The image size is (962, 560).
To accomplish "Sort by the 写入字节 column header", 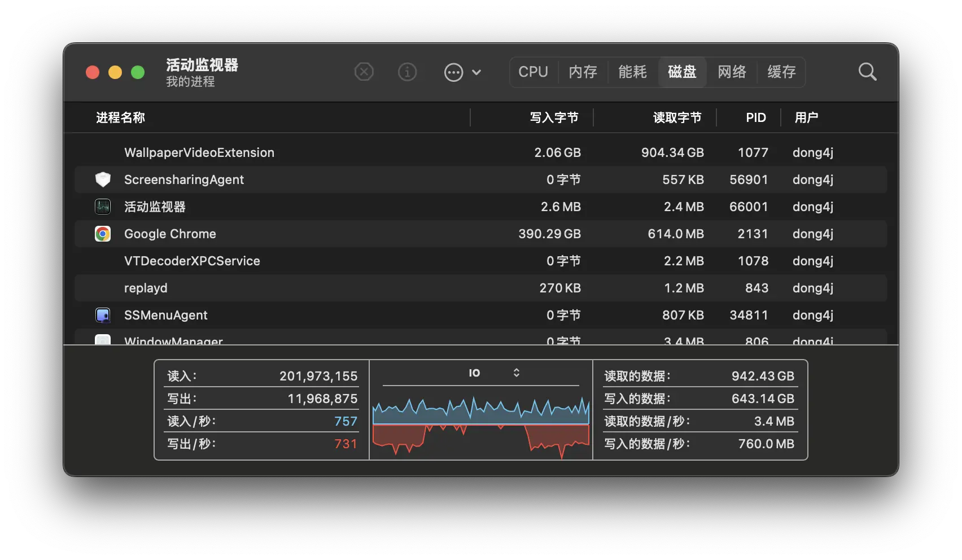I will (554, 117).
